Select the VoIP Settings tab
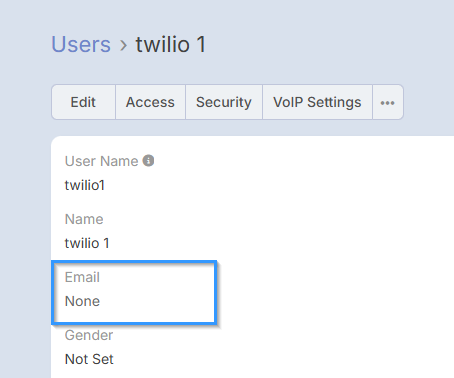Viewport: 454px width, 378px height. click(317, 102)
